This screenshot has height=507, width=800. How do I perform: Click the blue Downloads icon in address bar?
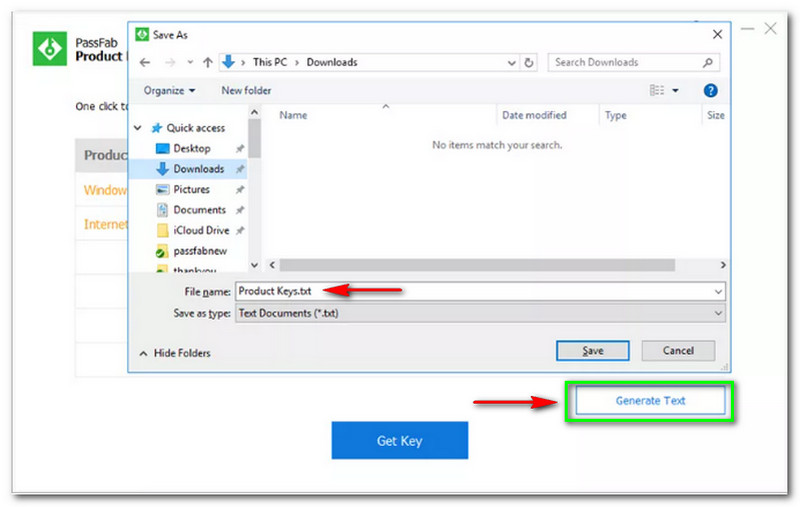click(228, 62)
